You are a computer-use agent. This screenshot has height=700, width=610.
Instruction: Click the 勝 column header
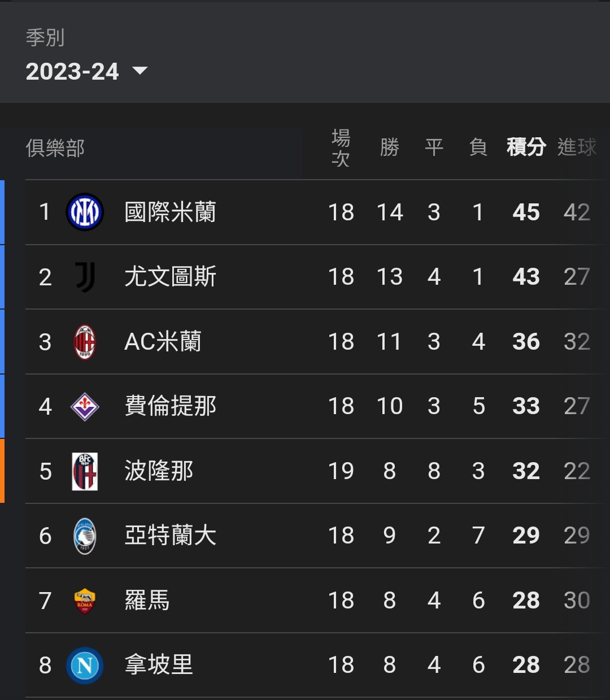pyautogui.click(x=389, y=147)
